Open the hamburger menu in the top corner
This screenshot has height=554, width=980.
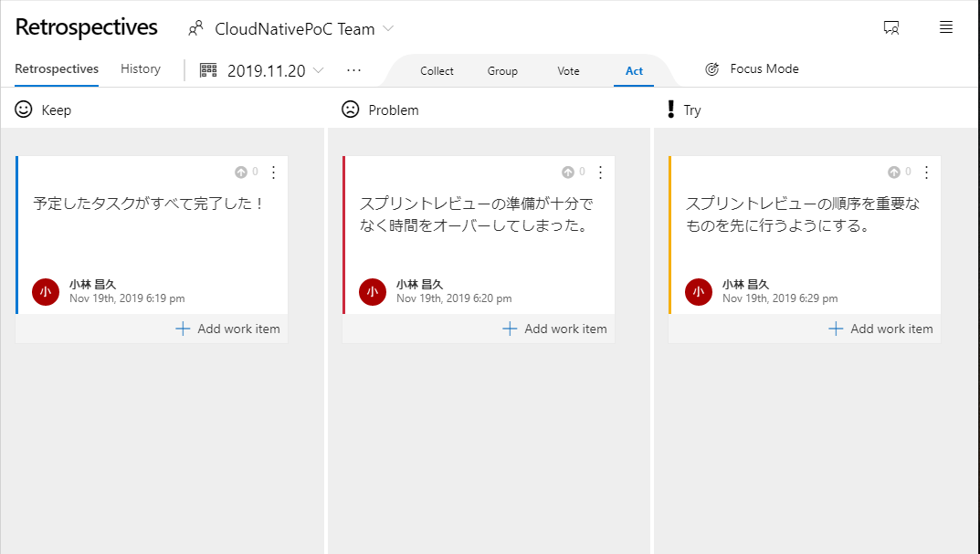point(946,27)
